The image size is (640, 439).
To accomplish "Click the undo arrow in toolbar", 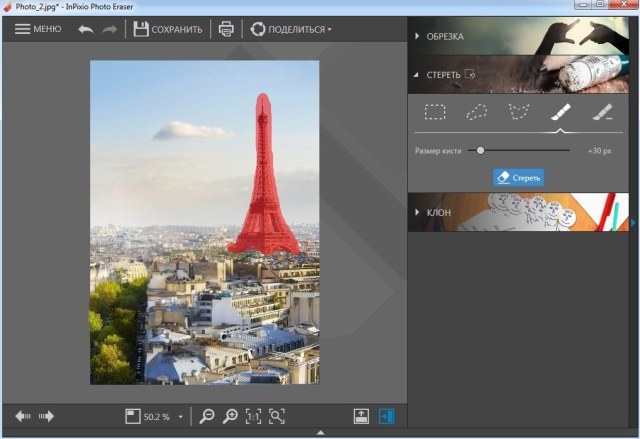I will tap(85, 29).
